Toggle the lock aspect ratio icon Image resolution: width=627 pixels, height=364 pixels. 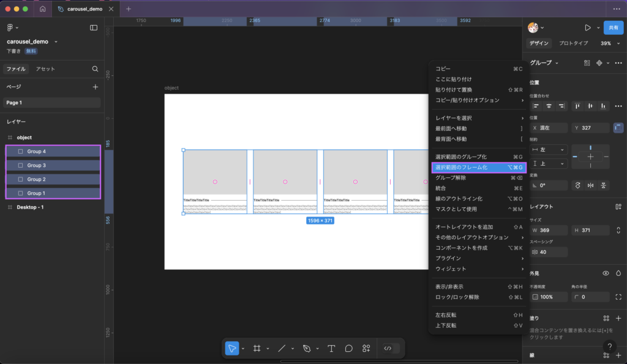[618, 230]
